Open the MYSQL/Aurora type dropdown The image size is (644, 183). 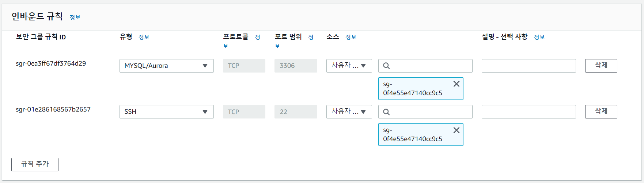[x=166, y=66]
